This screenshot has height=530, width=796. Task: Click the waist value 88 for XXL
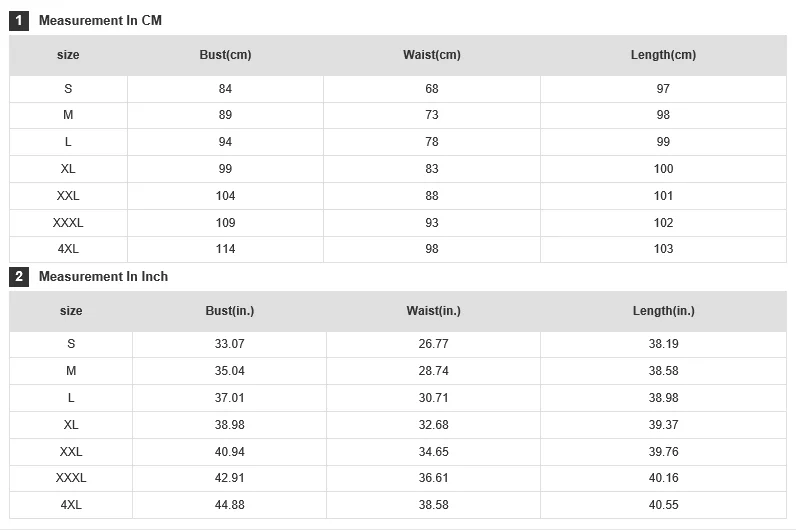(x=432, y=196)
